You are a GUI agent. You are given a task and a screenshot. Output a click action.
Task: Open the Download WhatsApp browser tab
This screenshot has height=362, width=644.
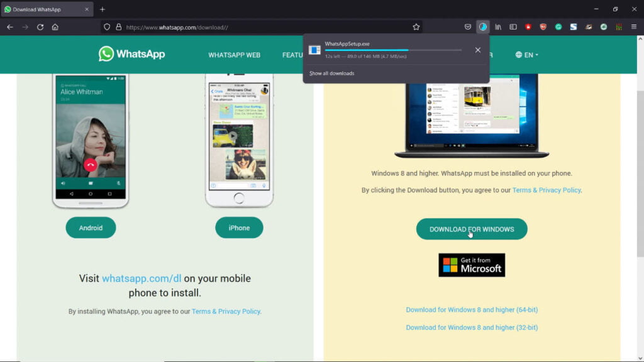tap(44, 9)
